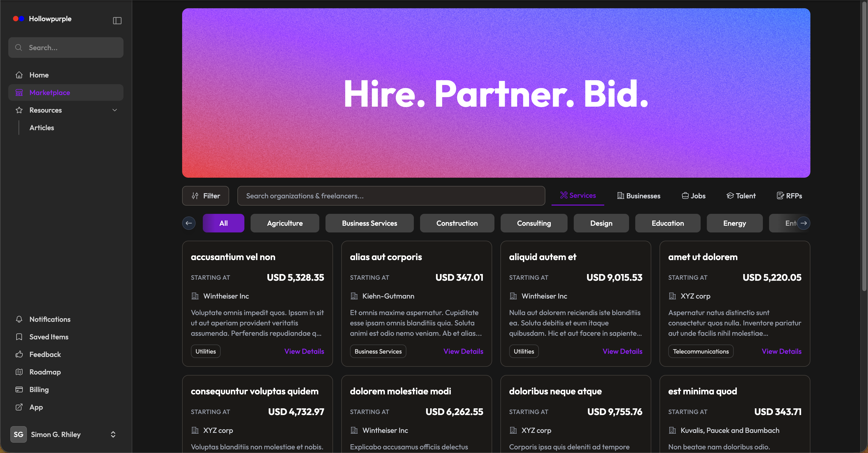This screenshot has height=453, width=868.
Task: Click price USD 347.01
Action: pos(459,278)
